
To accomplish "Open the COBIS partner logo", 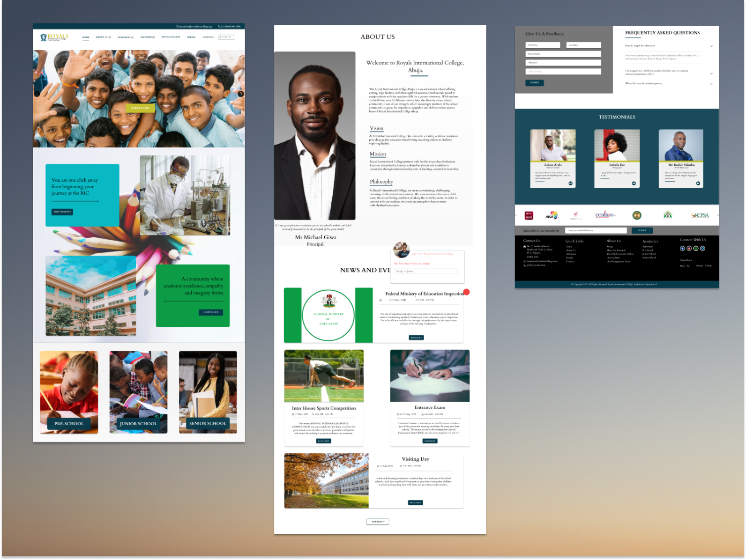I will point(605,215).
